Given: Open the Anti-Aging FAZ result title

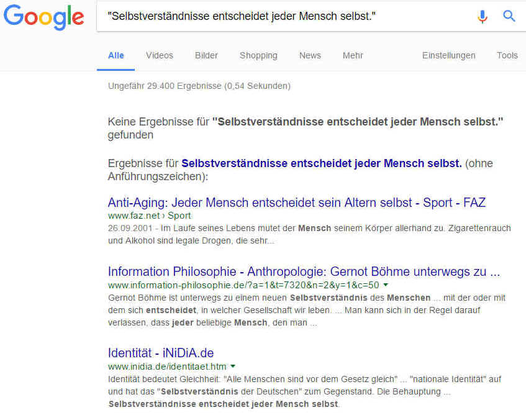Looking at the screenshot, I should point(297,203).
